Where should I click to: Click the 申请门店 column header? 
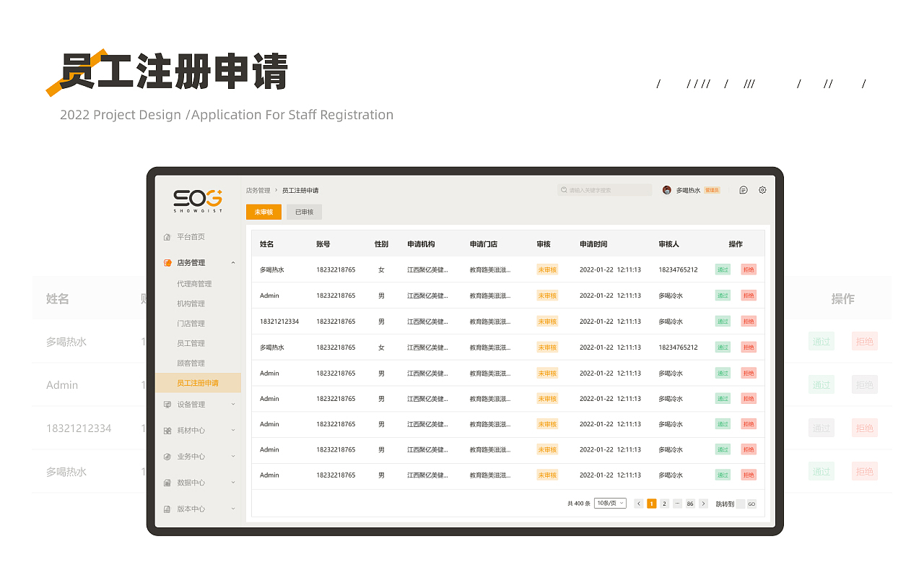pos(484,244)
